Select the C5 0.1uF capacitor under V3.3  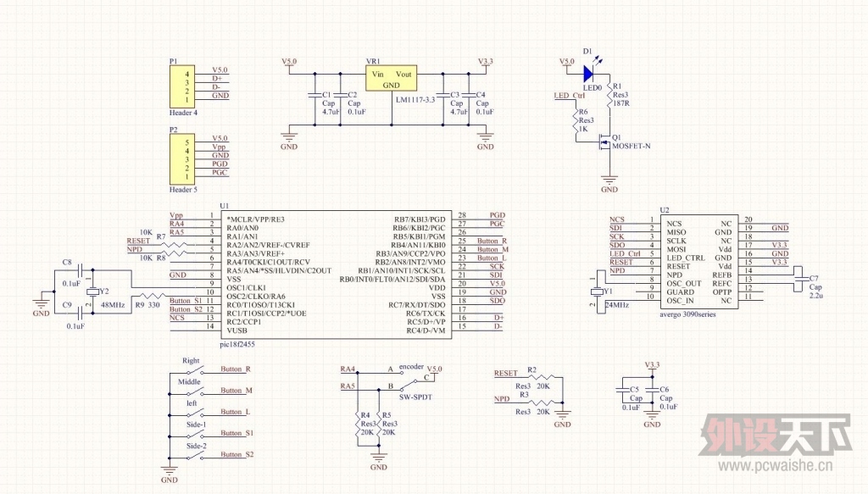coord(624,391)
